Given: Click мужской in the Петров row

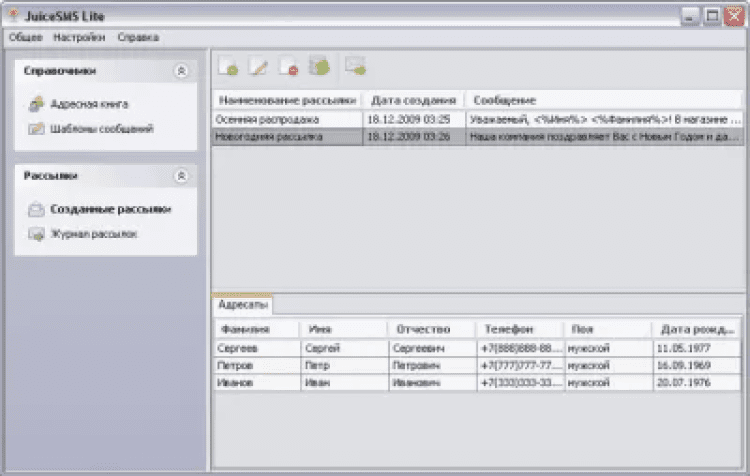Looking at the screenshot, I should (609, 365).
